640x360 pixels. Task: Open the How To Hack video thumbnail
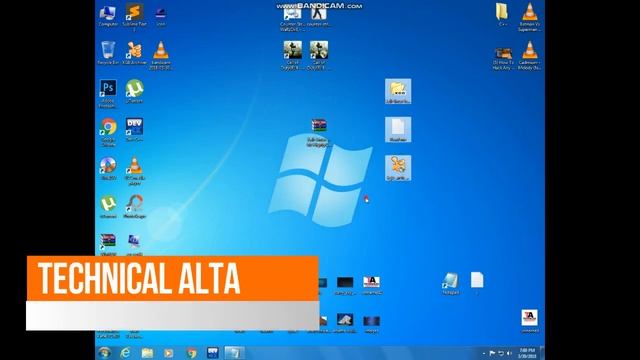[x=503, y=58]
